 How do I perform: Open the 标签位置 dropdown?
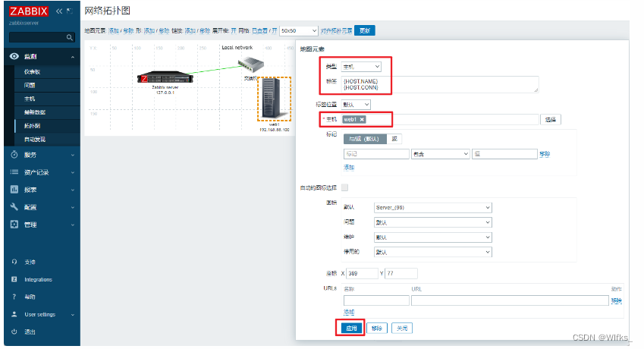click(356, 105)
